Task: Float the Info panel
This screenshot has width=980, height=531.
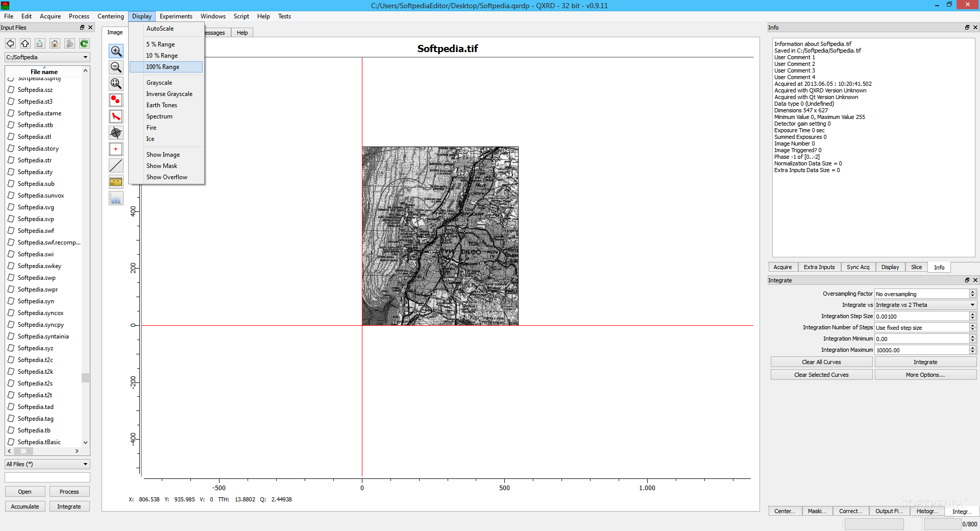Action: click(967, 28)
